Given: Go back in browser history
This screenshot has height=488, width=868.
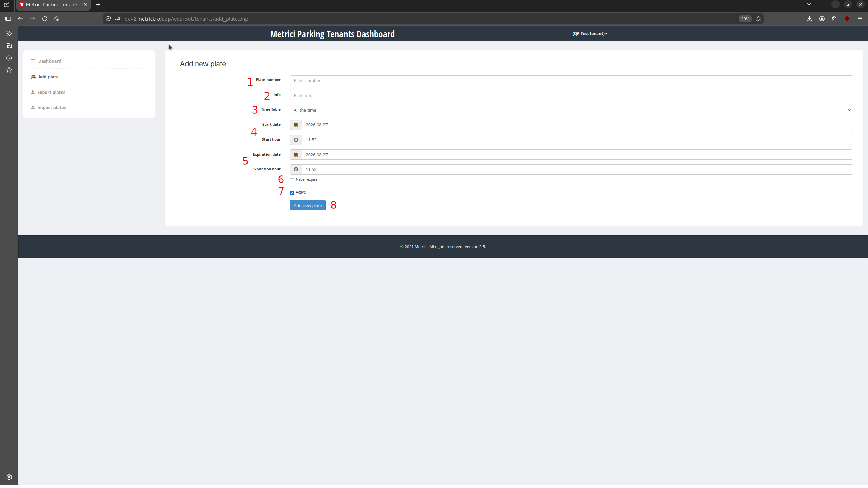Looking at the screenshot, I should pyautogui.click(x=20, y=19).
